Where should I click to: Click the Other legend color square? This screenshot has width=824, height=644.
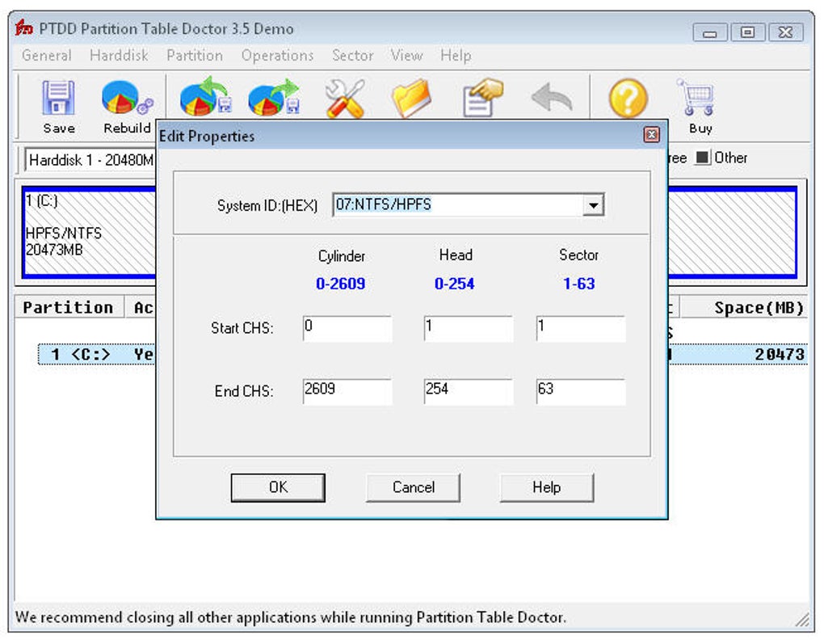702,158
